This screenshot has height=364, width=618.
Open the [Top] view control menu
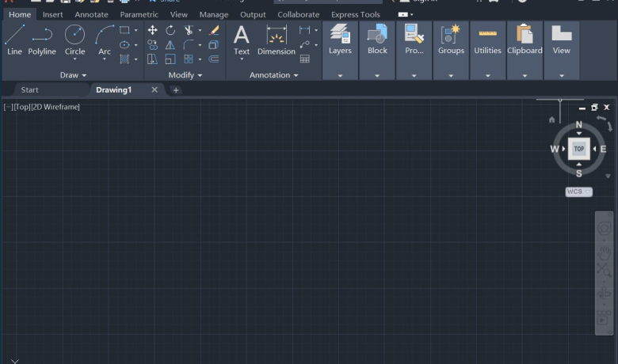pos(21,107)
